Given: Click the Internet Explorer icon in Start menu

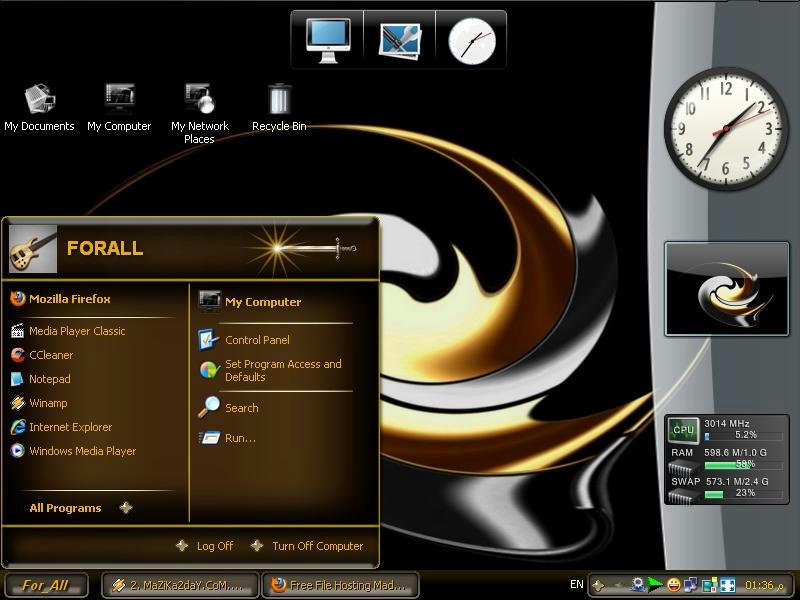Looking at the screenshot, I should click(18, 427).
